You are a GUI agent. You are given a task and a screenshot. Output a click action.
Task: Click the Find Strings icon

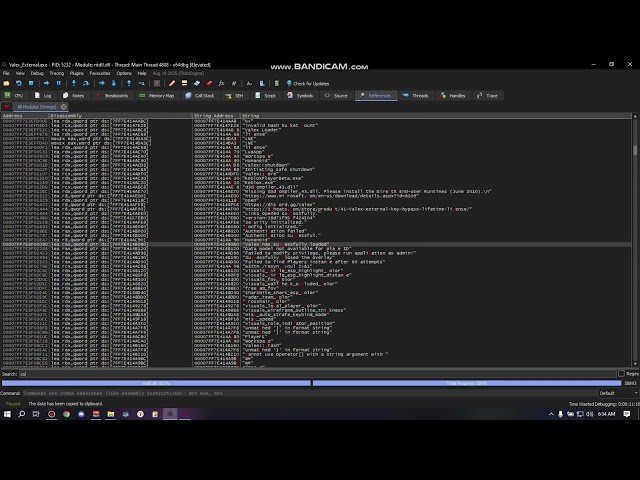[x=249, y=83]
